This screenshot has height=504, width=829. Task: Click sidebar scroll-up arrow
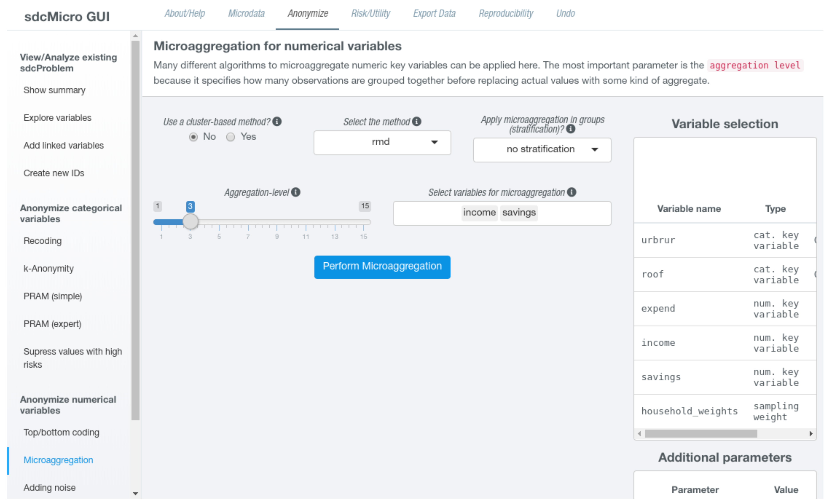pos(135,36)
